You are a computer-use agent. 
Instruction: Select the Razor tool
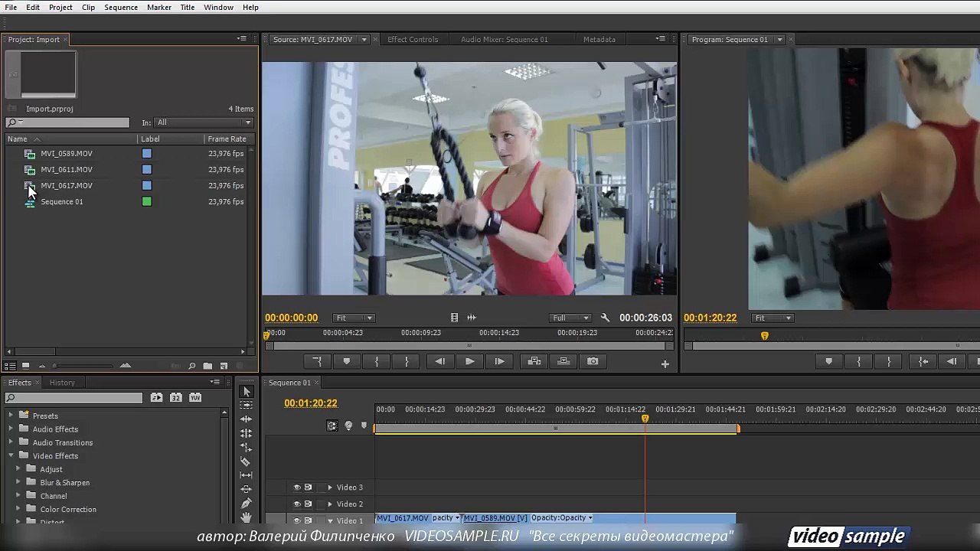pyautogui.click(x=246, y=461)
